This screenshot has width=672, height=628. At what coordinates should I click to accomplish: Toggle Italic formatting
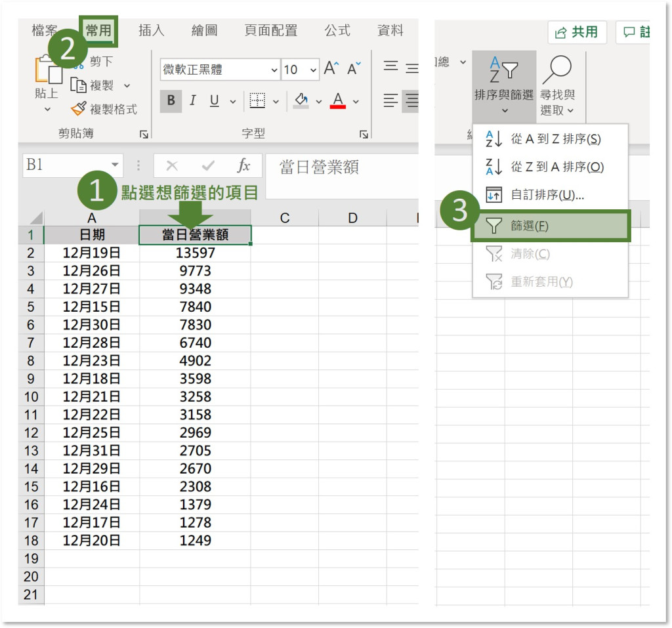(x=193, y=101)
